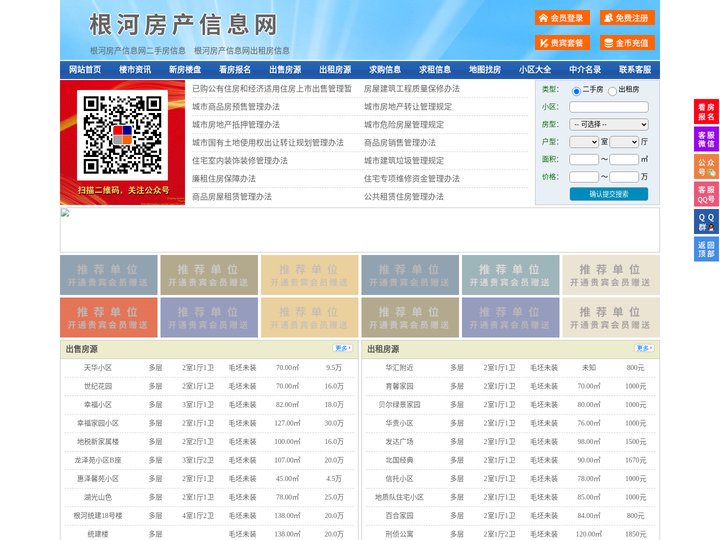Click the 小区 text input field
The height and width of the screenshot is (540, 720).
(x=609, y=107)
